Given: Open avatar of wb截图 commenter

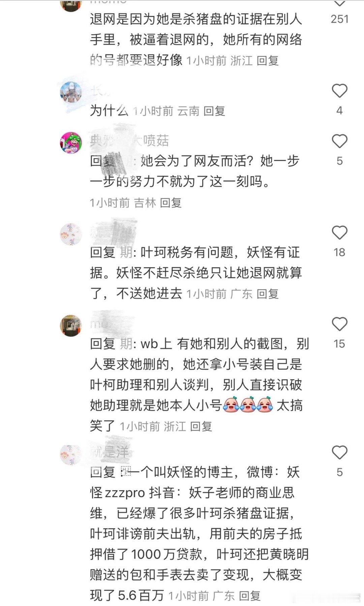Looking at the screenshot, I should point(71,326).
